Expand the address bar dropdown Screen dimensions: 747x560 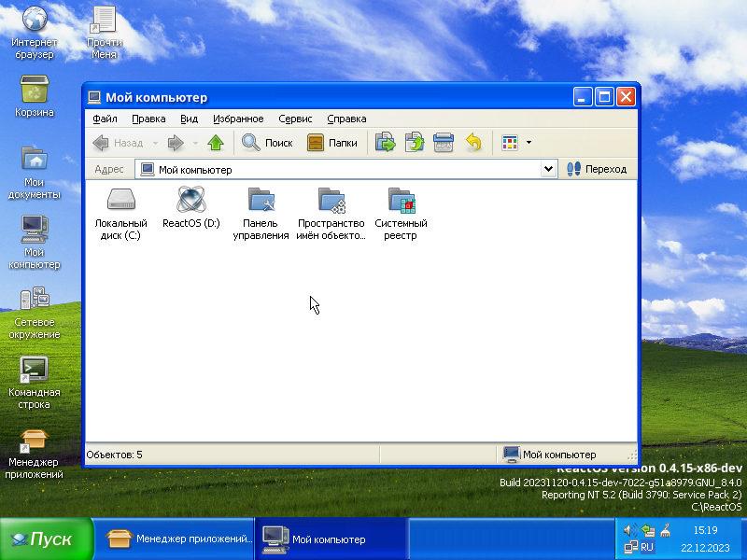pyautogui.click(x=548, y=169)
